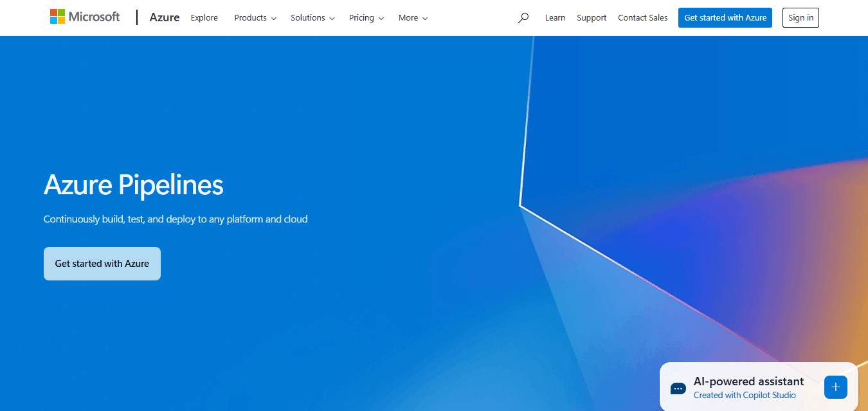Click header Get started with Azure button
Image resolution: width=868 pixels, height=411 pixels.
coord(725,18)
